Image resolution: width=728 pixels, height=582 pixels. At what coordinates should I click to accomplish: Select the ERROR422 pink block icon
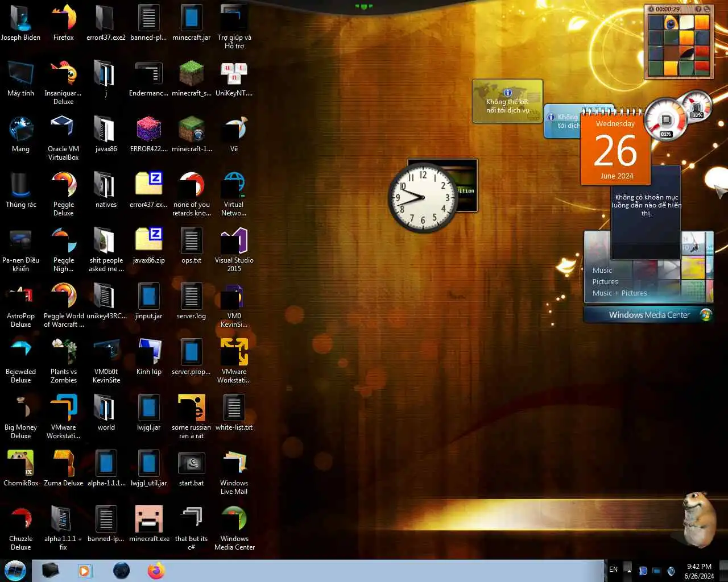click(x=149, y=134)
